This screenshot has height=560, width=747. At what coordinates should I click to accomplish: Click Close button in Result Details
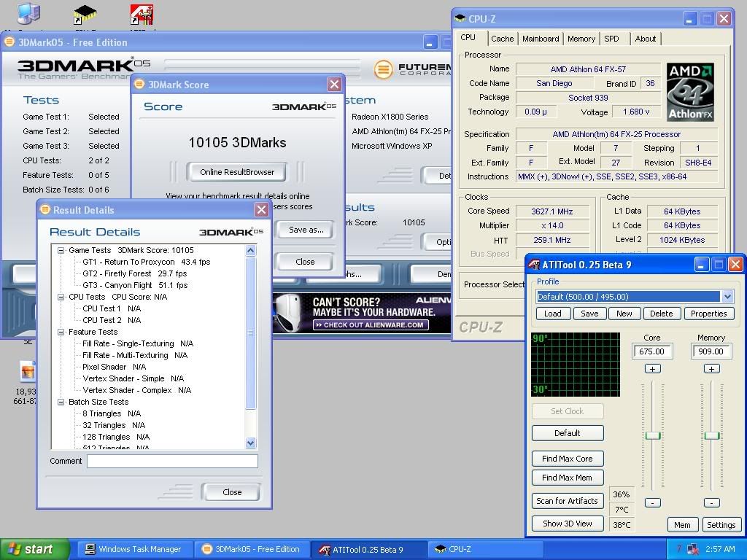[231, 492]
